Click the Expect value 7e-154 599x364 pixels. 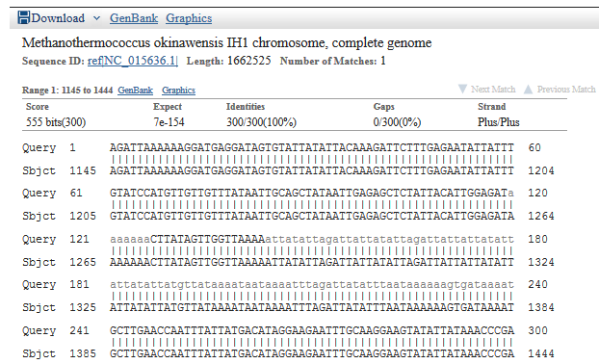[x=169, y=122]
